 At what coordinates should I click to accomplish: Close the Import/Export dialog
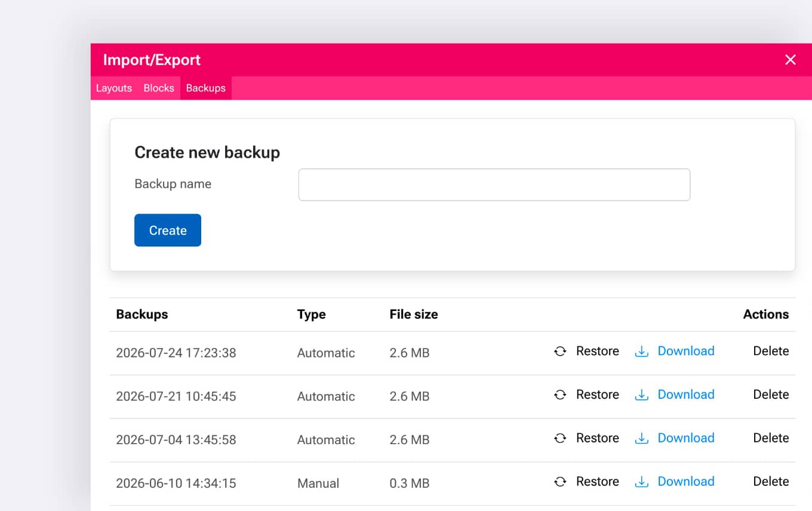(x=791, y=60)
